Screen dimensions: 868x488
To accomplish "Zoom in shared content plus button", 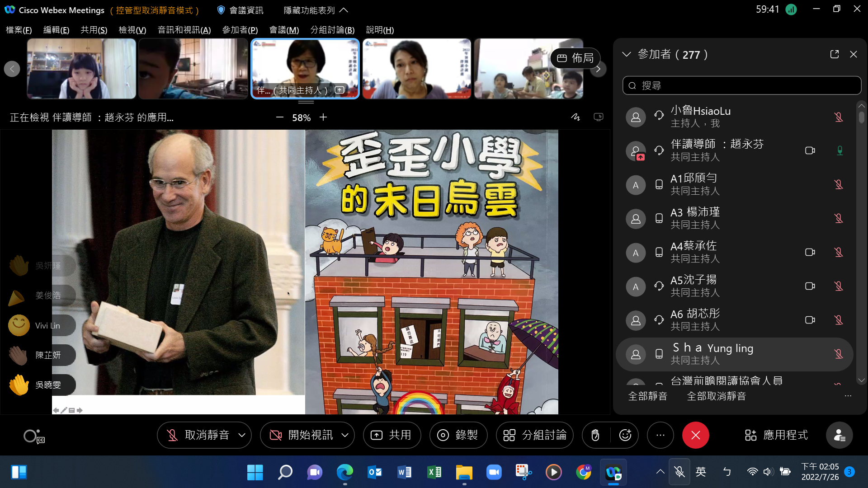I will (323, 117).
